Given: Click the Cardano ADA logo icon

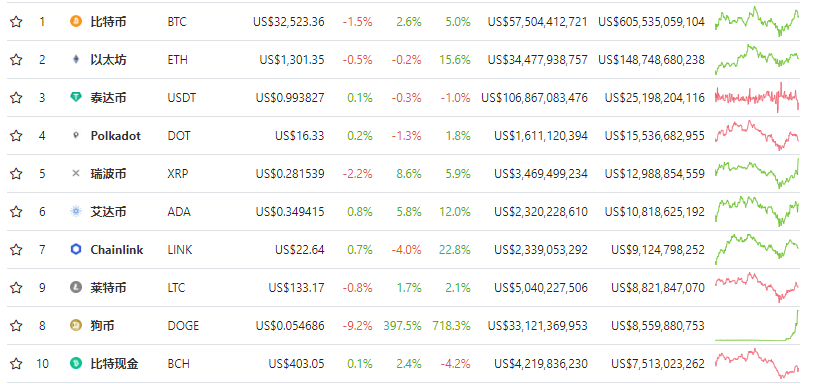Looking at the screenshot, I should coord(76,211).
